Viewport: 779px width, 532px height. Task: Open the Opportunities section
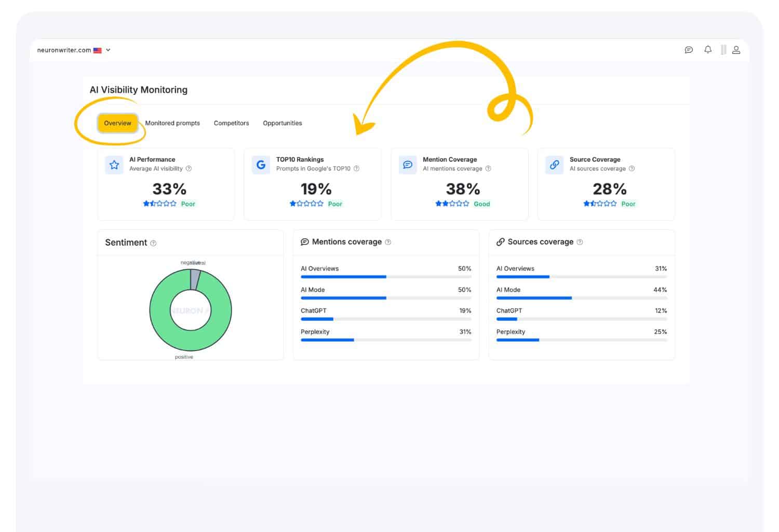[283, 123]
